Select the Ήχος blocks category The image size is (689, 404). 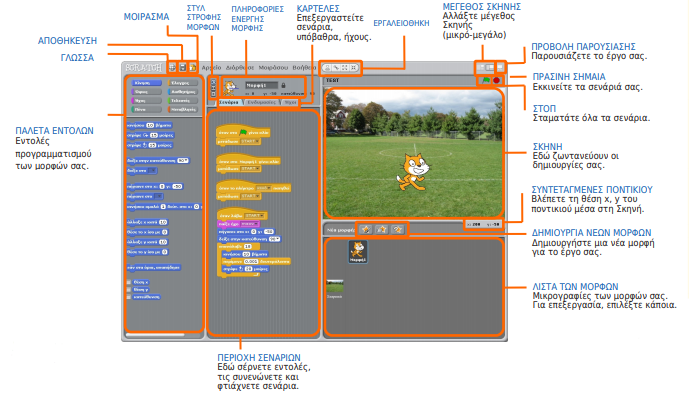(x=146, y=101)
